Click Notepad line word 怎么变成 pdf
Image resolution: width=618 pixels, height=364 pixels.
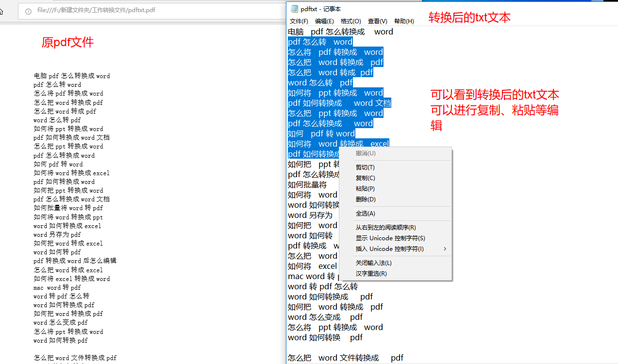[x=325, y=317]
